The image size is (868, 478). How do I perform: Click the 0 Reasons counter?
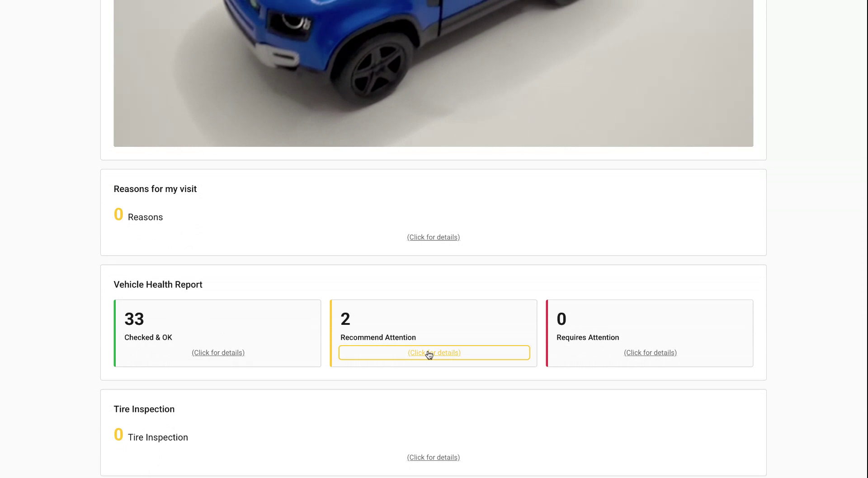pyautogui.click(x=118, y=214)
